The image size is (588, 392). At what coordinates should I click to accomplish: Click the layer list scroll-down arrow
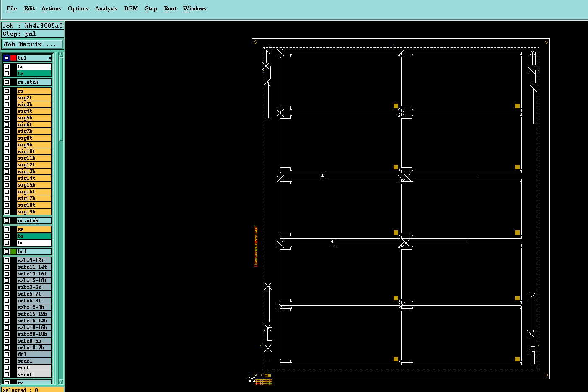[x=61, y=382]
